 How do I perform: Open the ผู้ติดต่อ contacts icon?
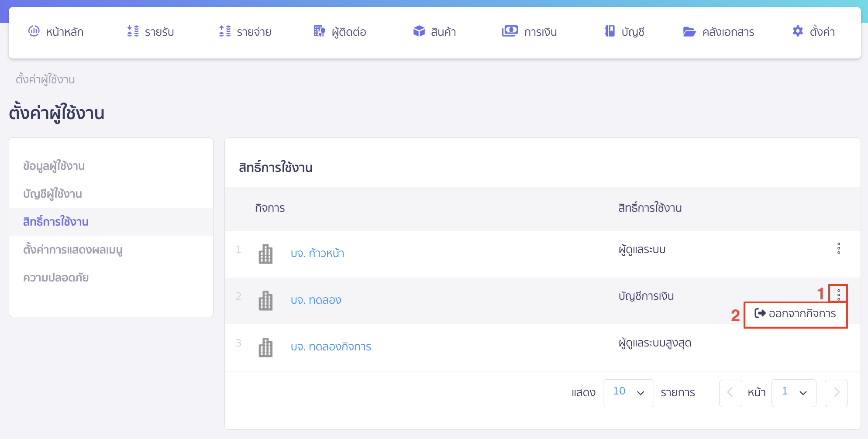point(319,31)
